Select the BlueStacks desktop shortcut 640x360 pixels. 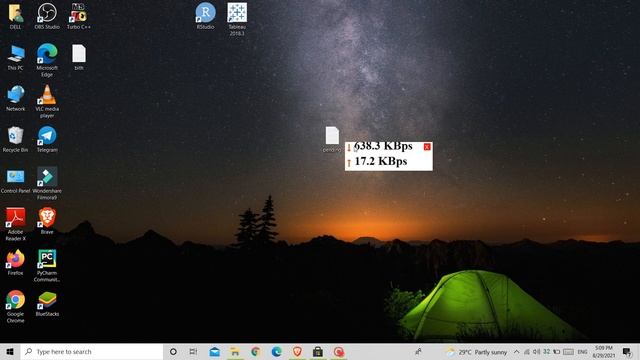click(47, 304)
